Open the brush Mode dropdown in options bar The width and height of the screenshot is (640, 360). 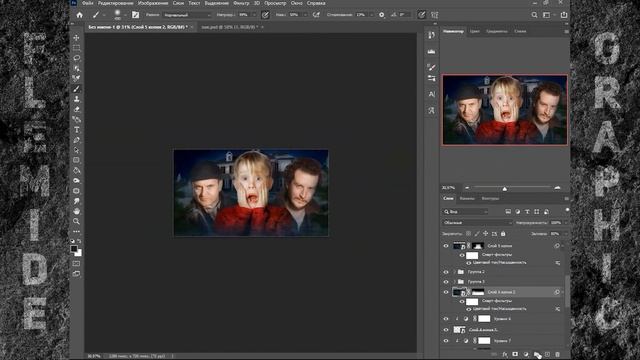coord(187,15)
